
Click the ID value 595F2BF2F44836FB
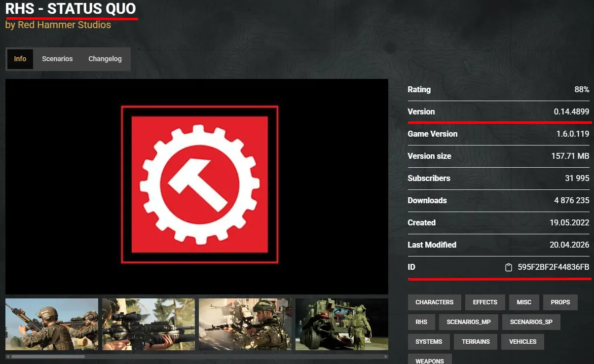pos(554,267)
